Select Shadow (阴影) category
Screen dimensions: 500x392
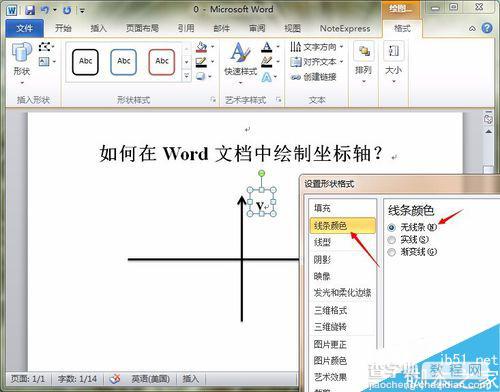[343, 259]
